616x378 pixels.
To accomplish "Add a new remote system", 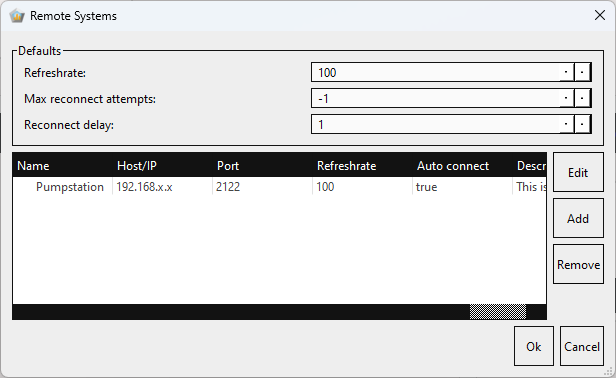I will tap(578, 218).
